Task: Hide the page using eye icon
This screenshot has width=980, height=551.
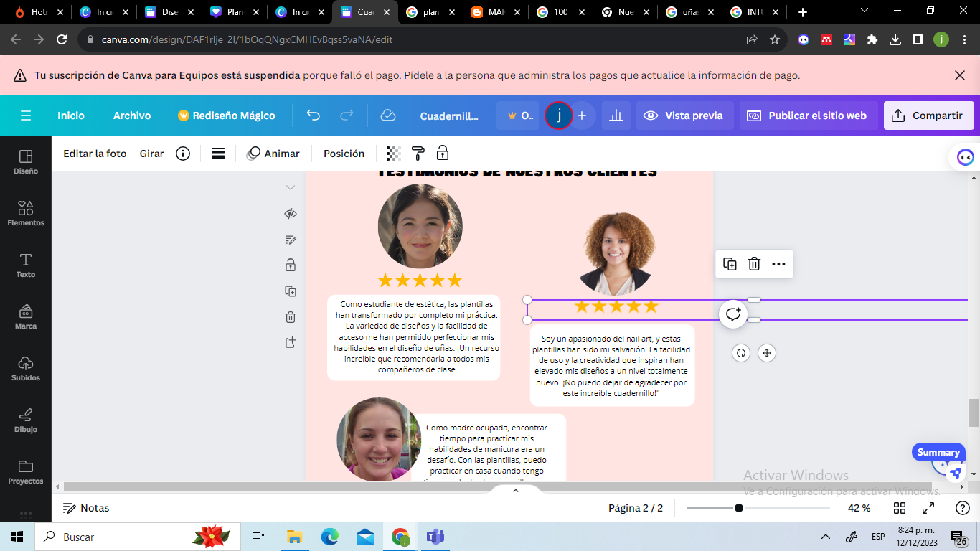Action: click(x=291, y=214)
